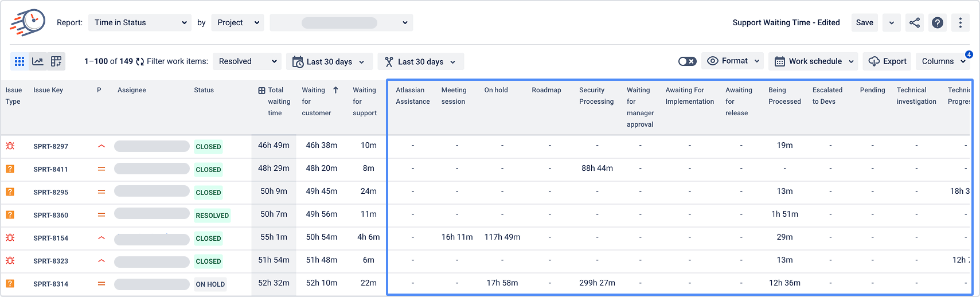Click the Escalated to Devs column header
The image size is (980, 297).
(827, 96)
